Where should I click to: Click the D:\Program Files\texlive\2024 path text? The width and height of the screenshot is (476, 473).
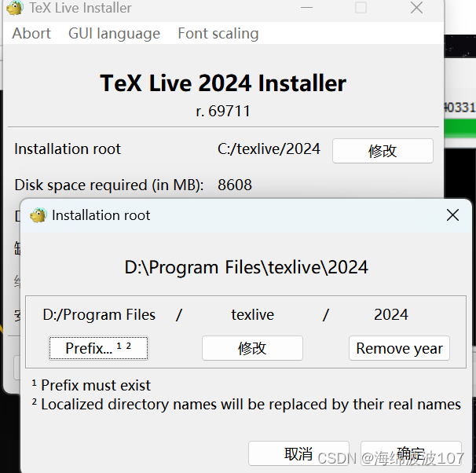[x=246, y=267]
